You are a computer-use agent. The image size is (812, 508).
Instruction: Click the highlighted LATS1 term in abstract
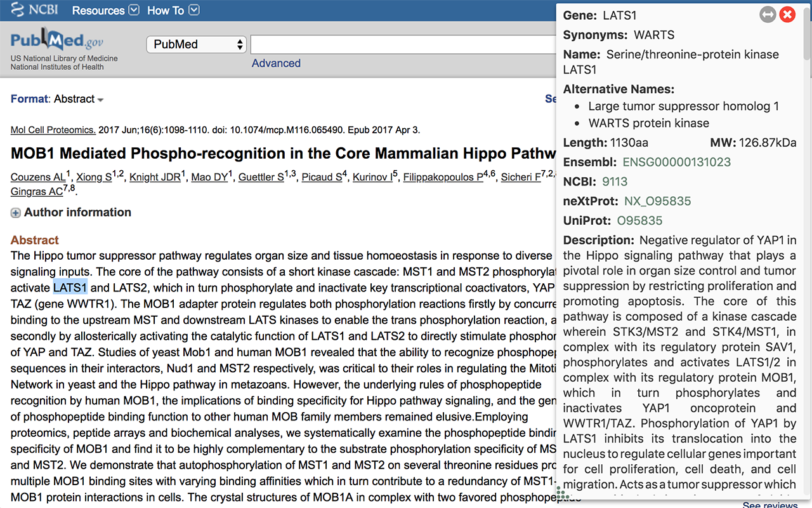coord(70,288)
